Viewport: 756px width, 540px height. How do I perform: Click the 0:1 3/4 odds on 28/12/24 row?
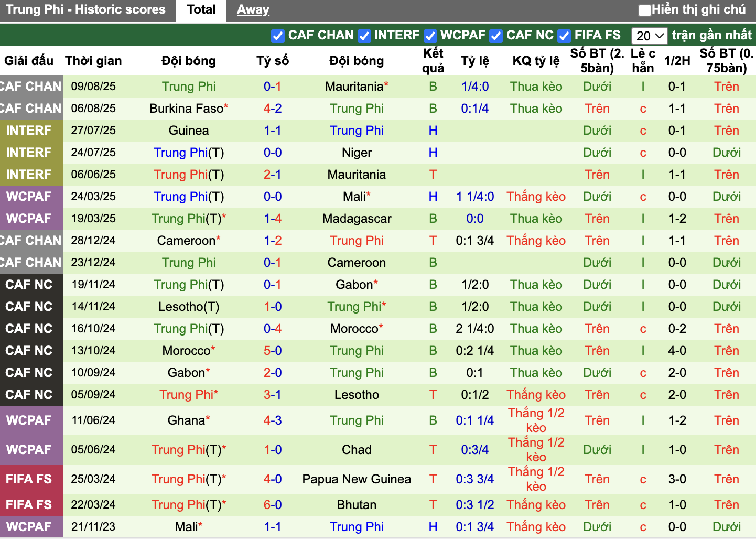(475, 241)
